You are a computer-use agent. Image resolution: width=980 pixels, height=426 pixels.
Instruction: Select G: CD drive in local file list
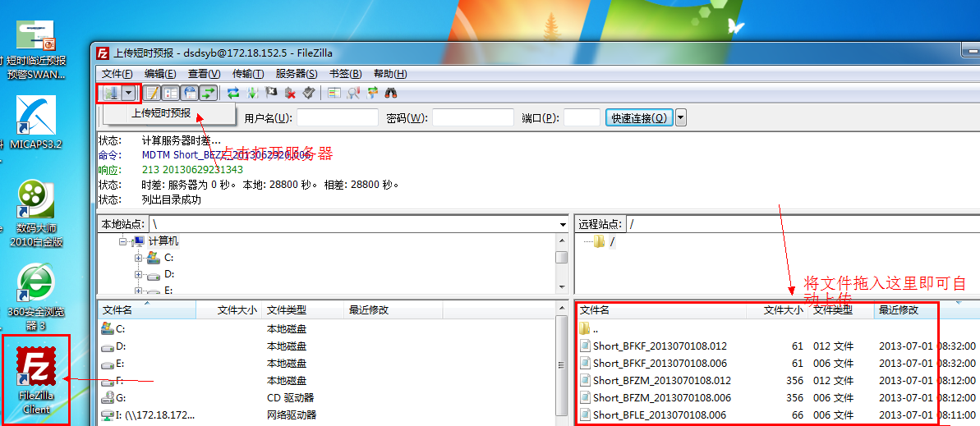tap(122, 397)
